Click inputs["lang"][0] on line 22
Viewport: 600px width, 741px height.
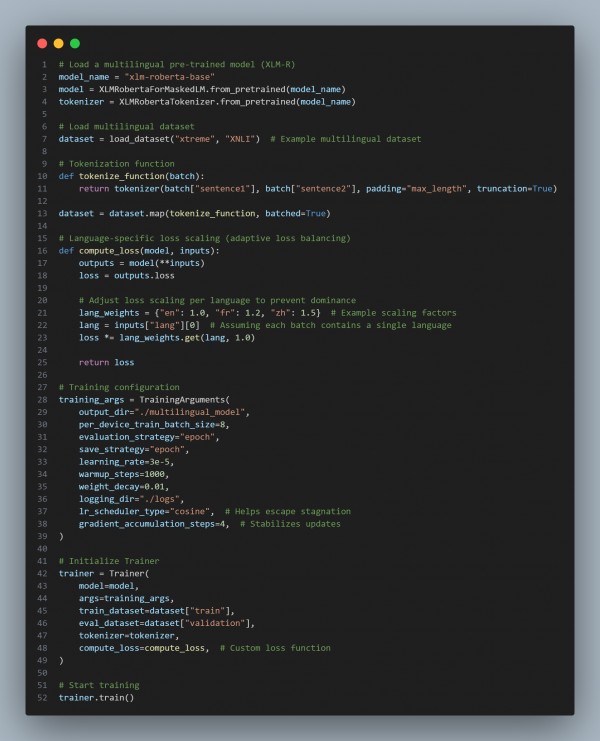(x=157, y=325)
